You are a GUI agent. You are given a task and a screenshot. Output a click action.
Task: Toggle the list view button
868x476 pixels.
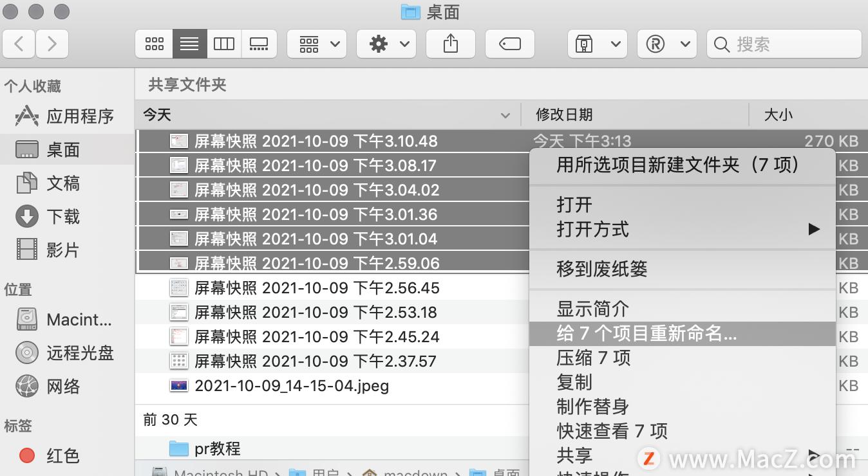click(189, 44)
